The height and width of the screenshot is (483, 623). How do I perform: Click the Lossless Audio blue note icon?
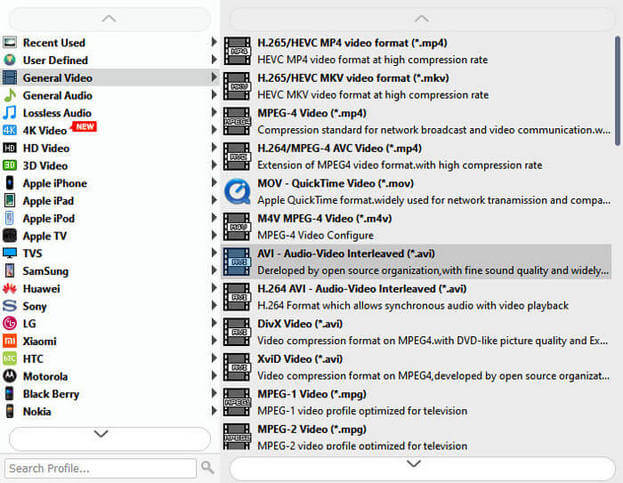pos(10,112)
